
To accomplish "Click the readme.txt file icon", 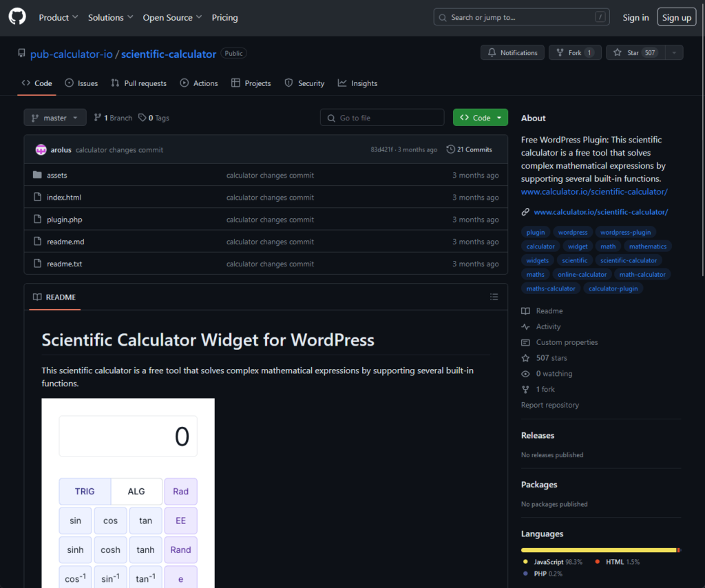I will pos(37,264).
